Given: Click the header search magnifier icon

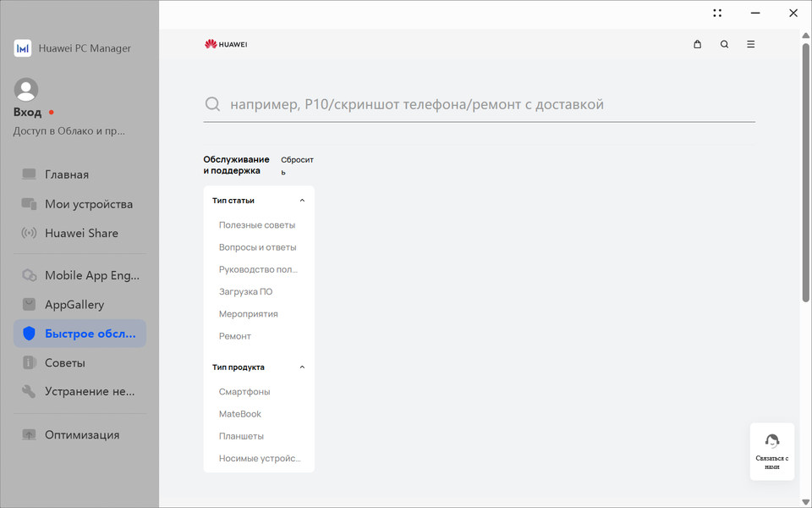Looking at the screenshot, I should [724, 44].
